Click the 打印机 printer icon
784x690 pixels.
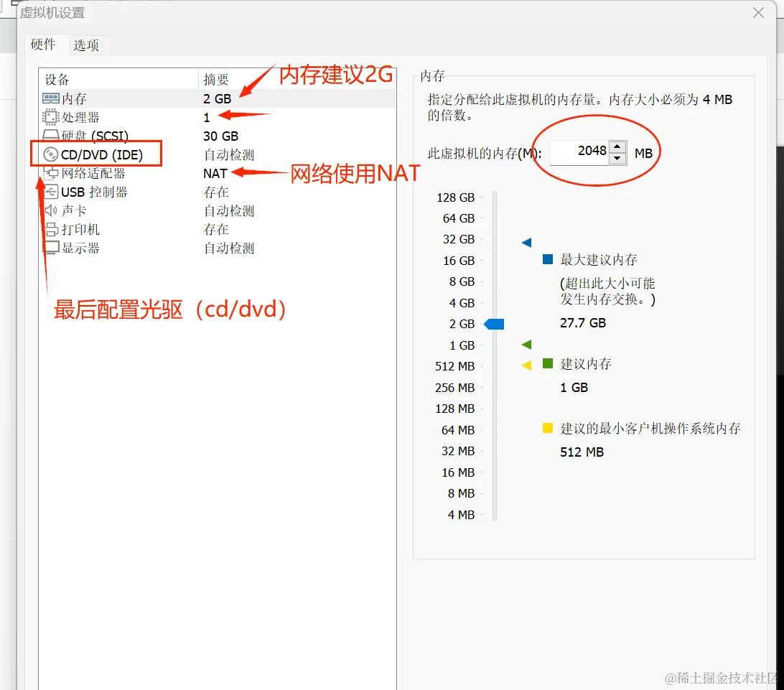[52, 230]
